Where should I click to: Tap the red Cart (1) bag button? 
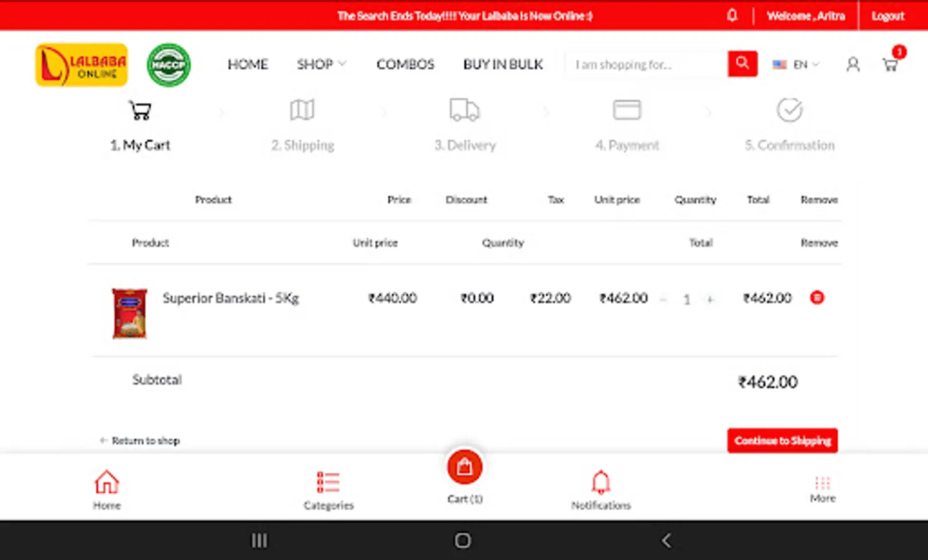click(x=465, y=467)
